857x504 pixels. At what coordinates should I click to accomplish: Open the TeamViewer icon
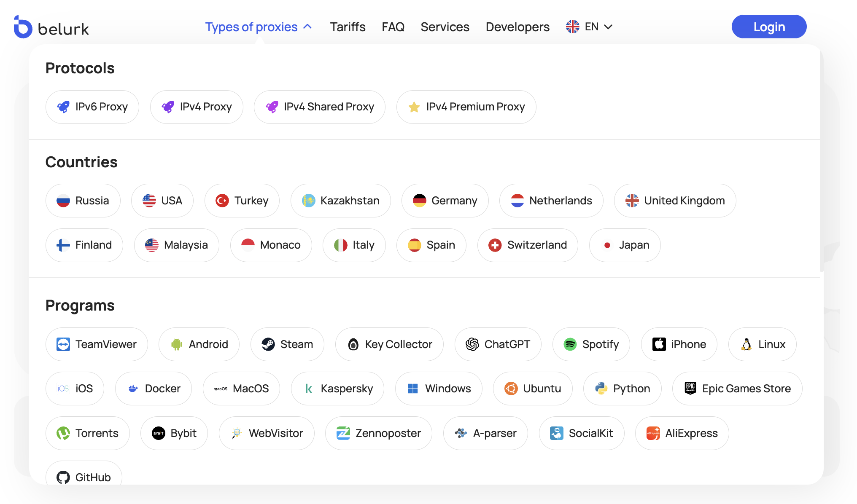[63, 344]
